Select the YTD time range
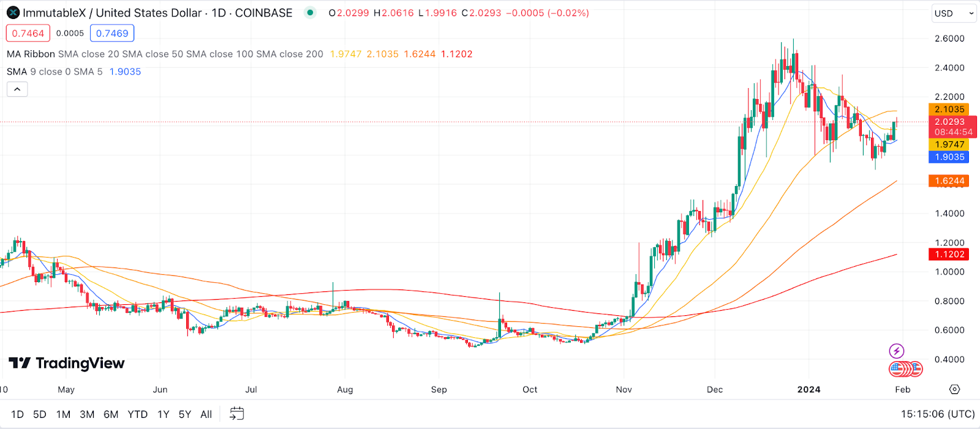Image resolution: width=980 pixels, height=429 pixels. 138,414
